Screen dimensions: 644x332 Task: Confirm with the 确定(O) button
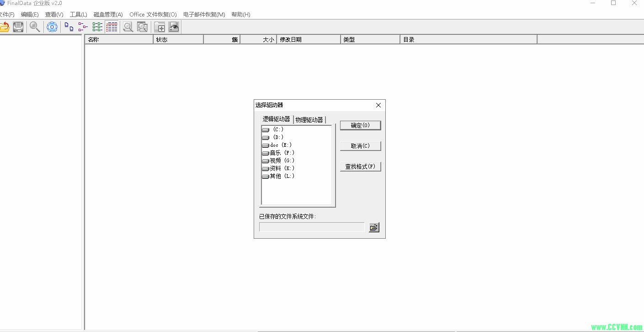[360, 125]
